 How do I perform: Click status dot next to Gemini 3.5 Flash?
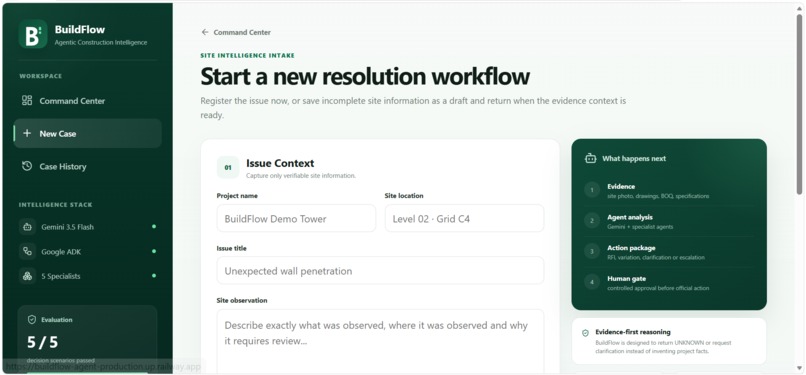pyautogui.click(x=154, y=227)
